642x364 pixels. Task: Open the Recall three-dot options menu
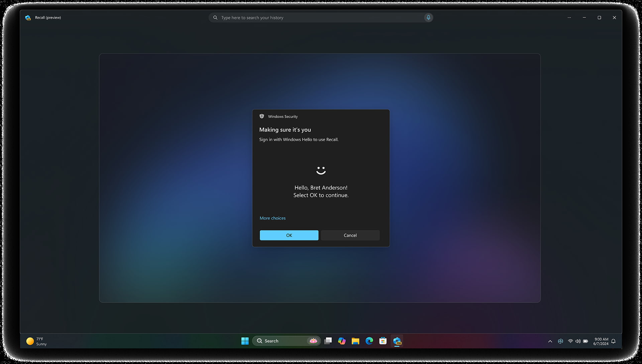tap(569, 18)
